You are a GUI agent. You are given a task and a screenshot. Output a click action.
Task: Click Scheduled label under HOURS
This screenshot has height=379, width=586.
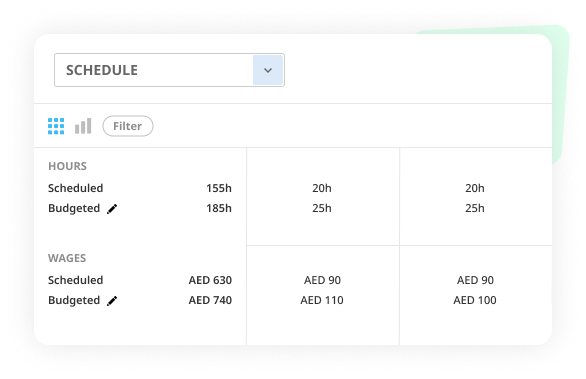point(75,188)
